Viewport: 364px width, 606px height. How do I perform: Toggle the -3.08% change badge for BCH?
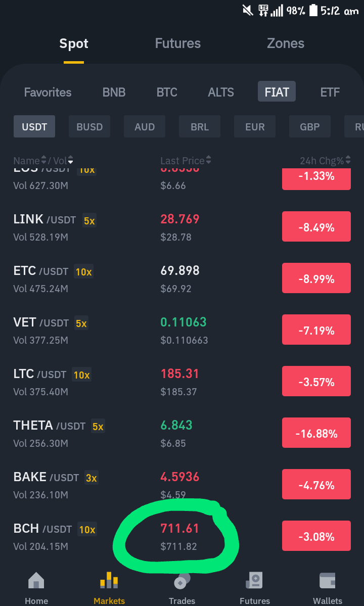(x=316, y=536)
